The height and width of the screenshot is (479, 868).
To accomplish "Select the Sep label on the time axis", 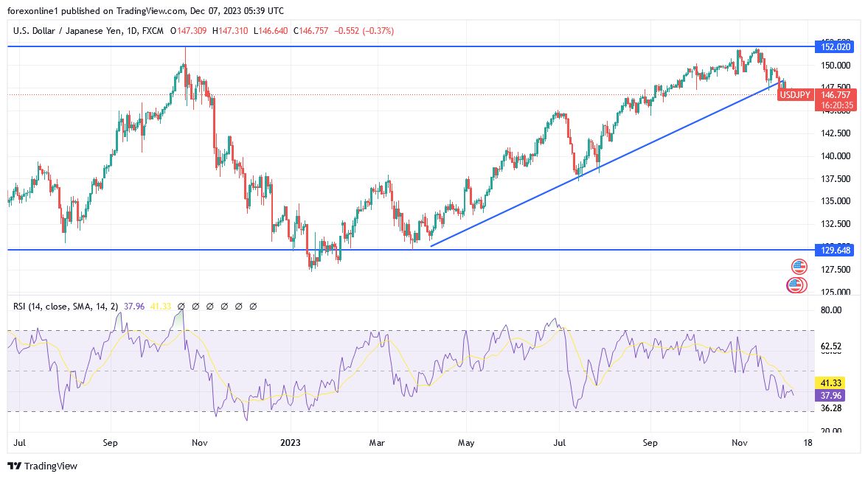I will [110, 443].
